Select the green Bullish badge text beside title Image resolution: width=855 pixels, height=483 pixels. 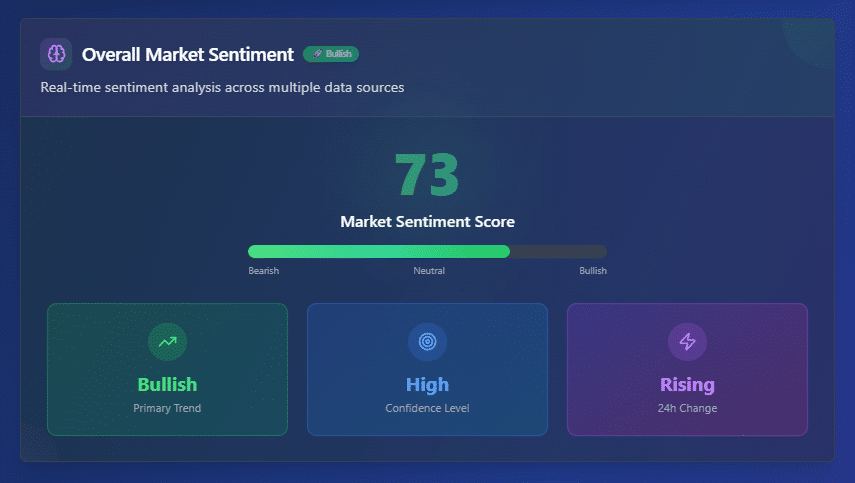pos(338,54)
